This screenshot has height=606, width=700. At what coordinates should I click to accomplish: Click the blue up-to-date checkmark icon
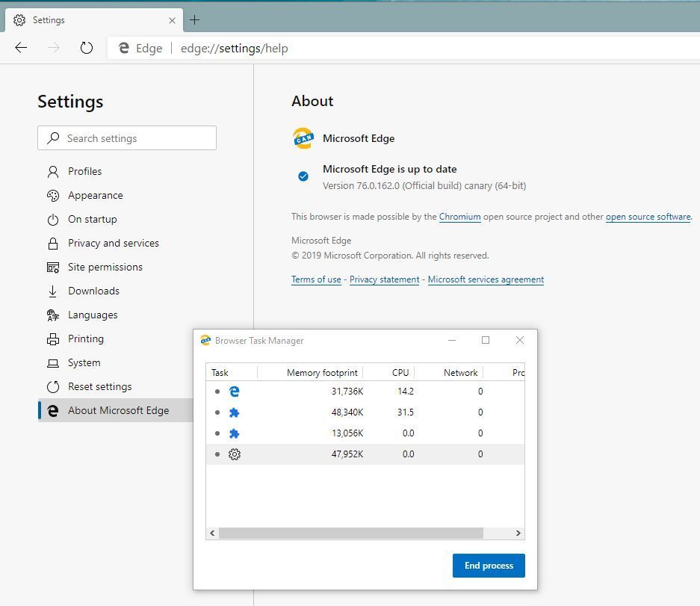click(303, 176)
